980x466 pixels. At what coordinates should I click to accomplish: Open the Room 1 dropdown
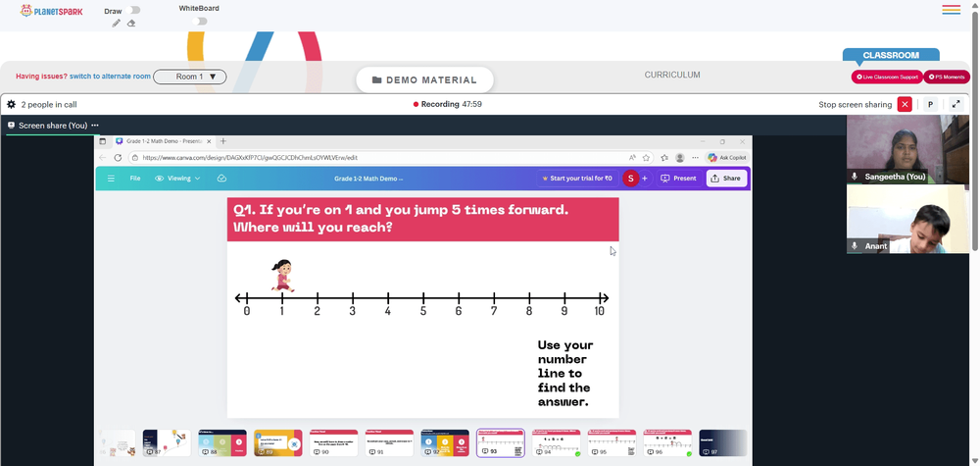190,77
